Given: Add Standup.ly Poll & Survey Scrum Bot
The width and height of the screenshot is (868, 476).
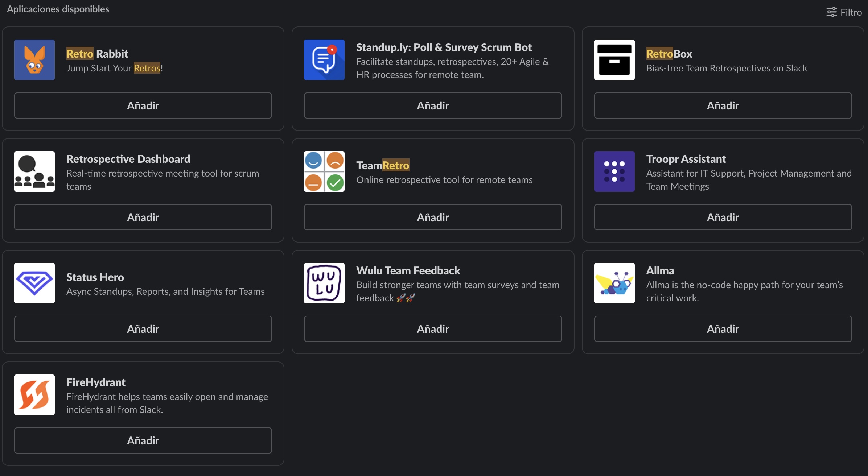Looking at the screenshot, I should point(433,105).
